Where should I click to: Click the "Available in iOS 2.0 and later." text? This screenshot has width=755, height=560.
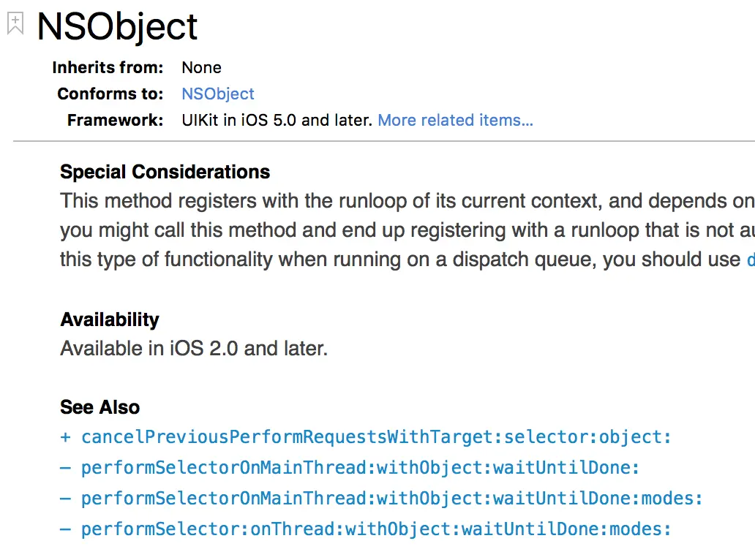click(194, 348)
